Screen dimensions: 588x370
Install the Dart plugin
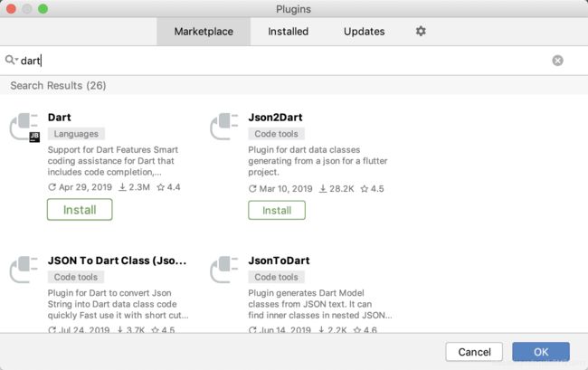80,210
